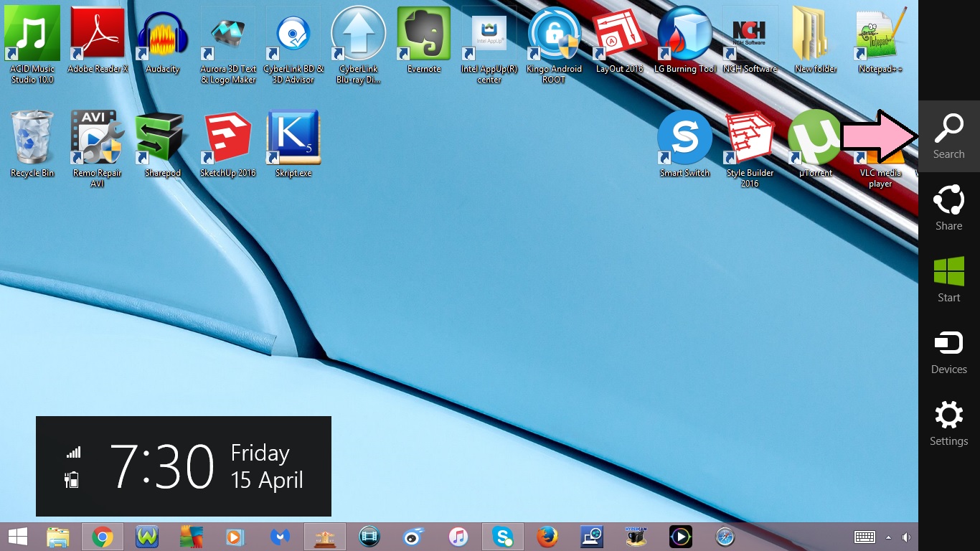Viewport: 980px width, 551px height.
Task: Select the Style Builder 2016 icon
Action: pos(750,149)
